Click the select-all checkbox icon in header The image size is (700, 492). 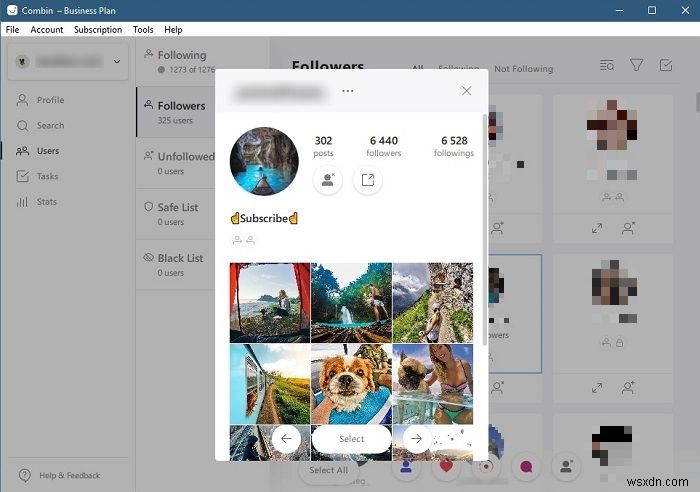click(666, 65)
